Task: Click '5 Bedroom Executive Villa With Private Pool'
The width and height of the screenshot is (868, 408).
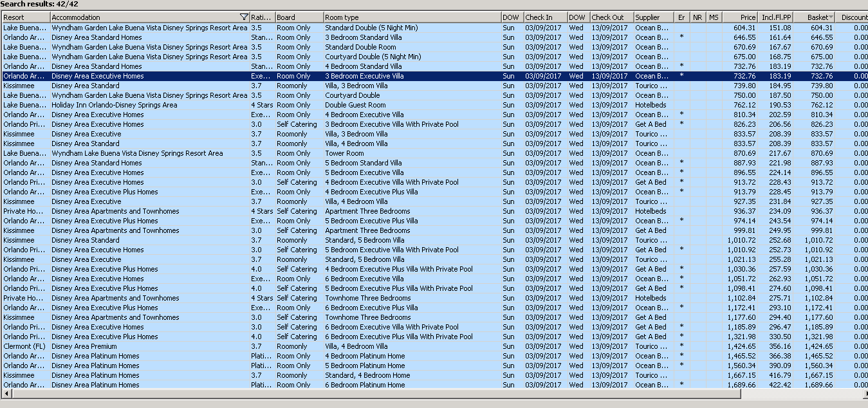Action: tap(392, 250)
